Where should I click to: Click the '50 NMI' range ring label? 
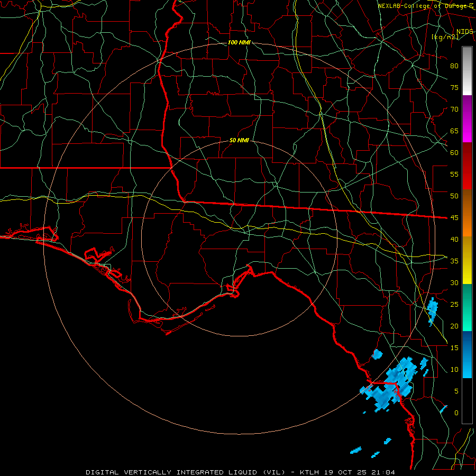[x=239, y=140]
